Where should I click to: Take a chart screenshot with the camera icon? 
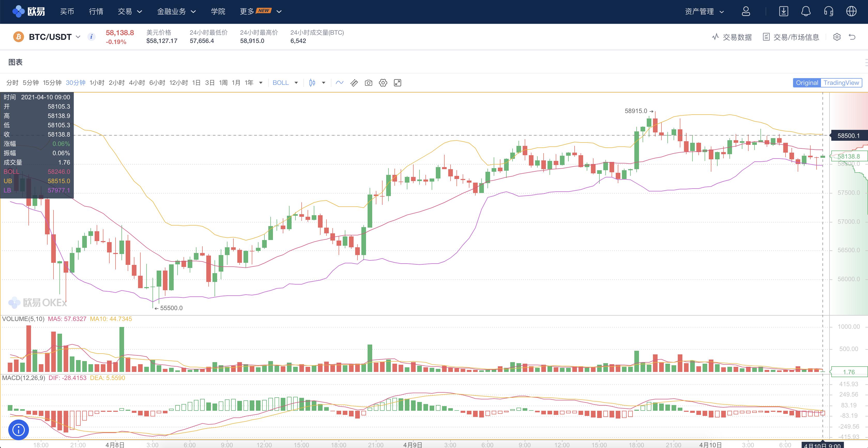click(368, 83)
